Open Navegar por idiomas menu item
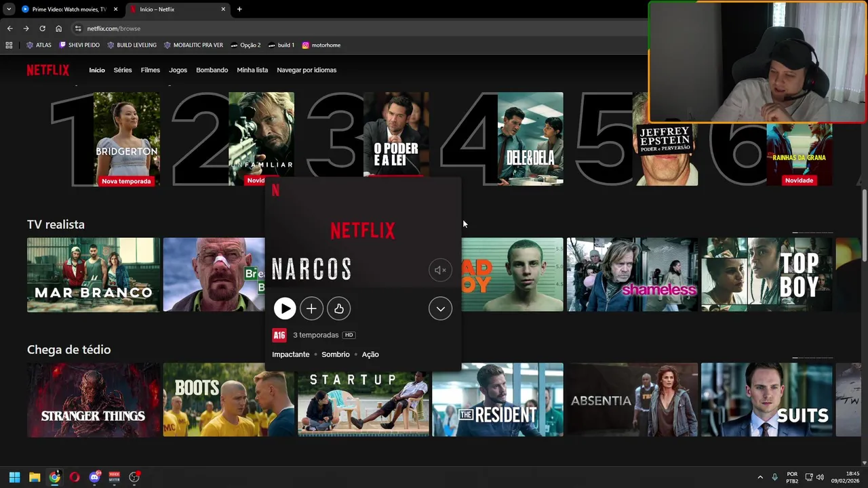The height and width of the screenshot is (488, 868). 307,70
